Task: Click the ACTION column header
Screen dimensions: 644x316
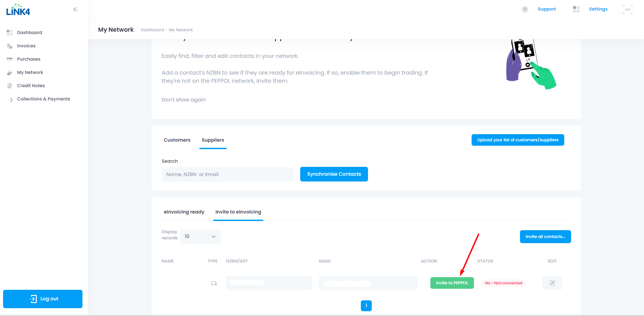Action: click(x=429, y=261)
